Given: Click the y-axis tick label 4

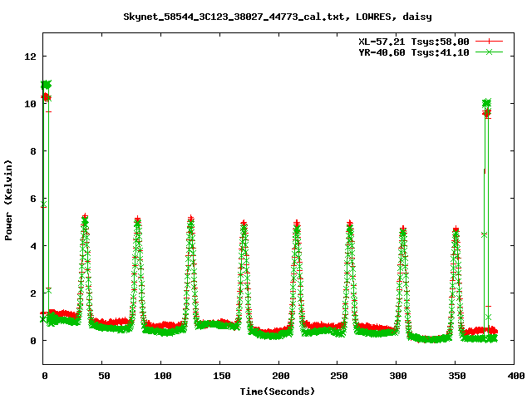Looking at the screenshot, I should coord(33,246).
